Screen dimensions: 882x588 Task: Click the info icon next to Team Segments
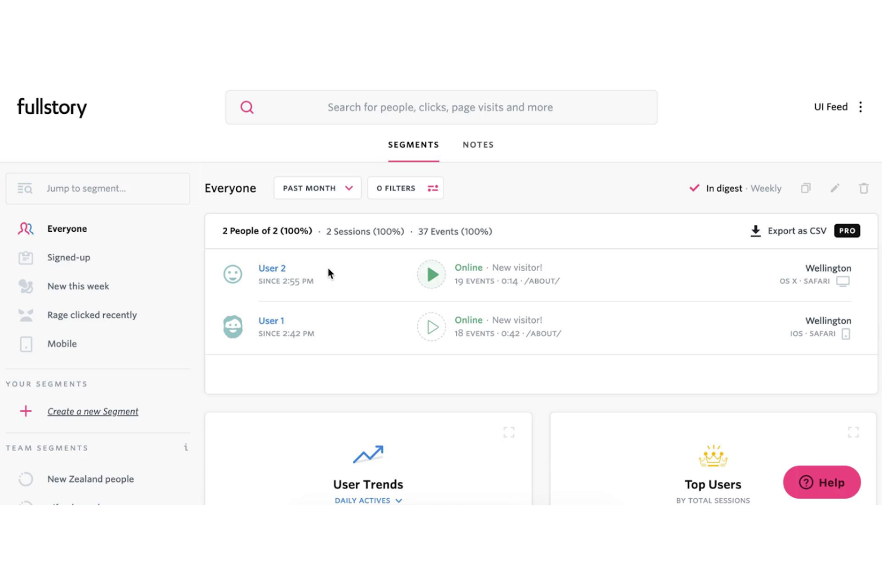[x=186, y=447]
